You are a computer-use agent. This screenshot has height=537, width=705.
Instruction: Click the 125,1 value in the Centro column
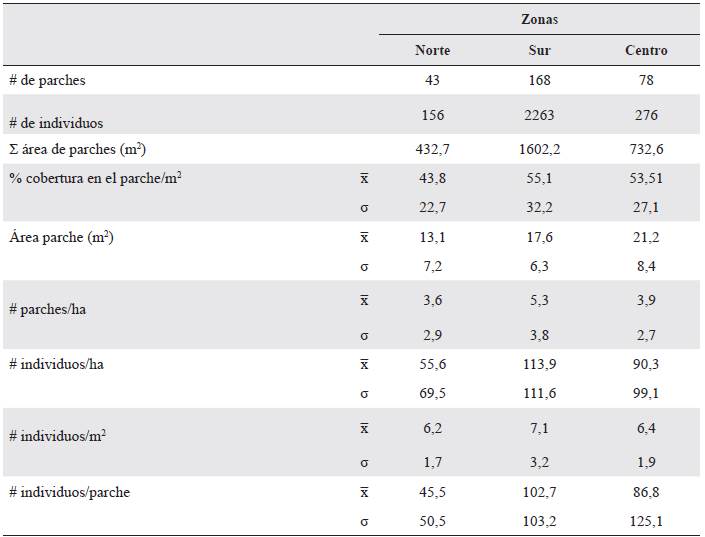646,520
